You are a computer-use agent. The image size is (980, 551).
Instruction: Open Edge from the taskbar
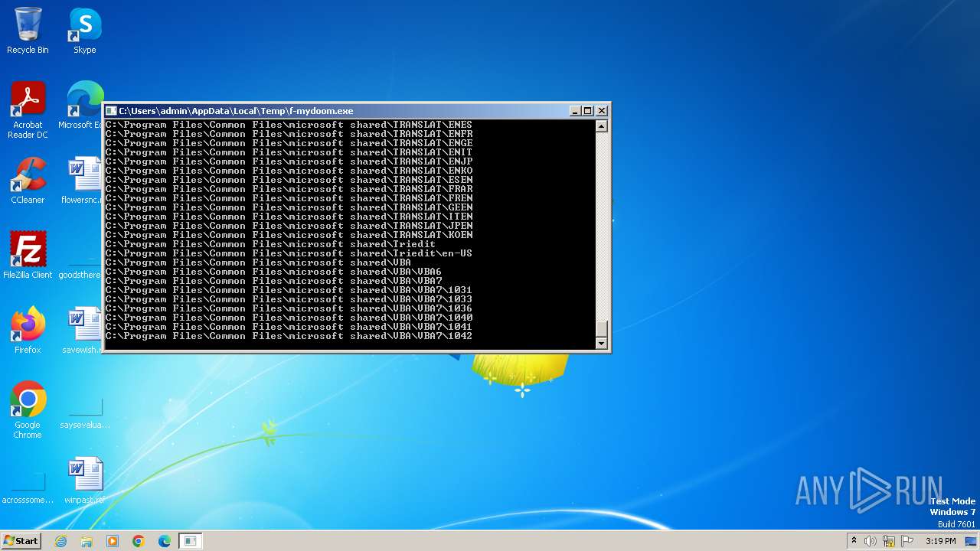pyautogui.click(x=165, y=541)
